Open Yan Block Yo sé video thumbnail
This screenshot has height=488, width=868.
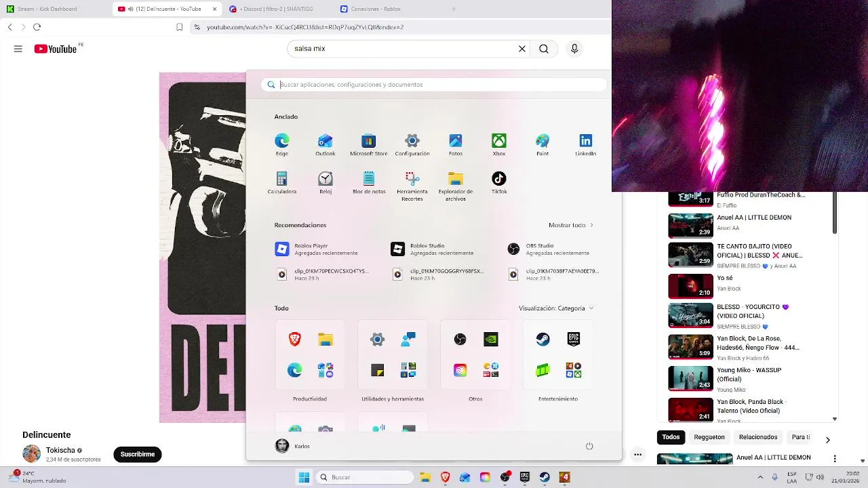691,286
